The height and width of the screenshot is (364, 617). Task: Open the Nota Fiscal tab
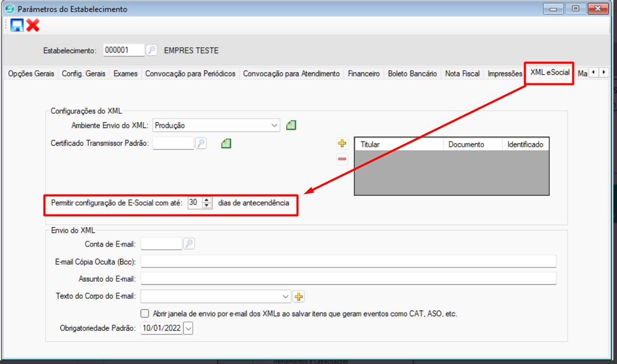point(462,74)
